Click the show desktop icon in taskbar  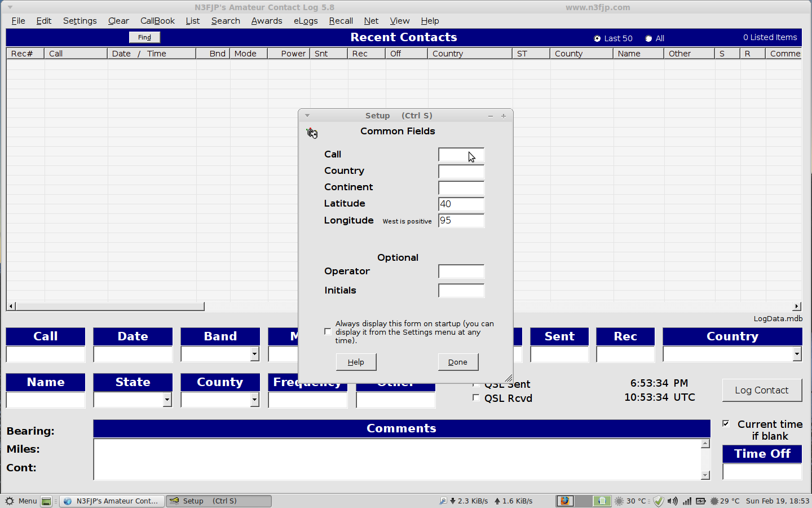46,501
